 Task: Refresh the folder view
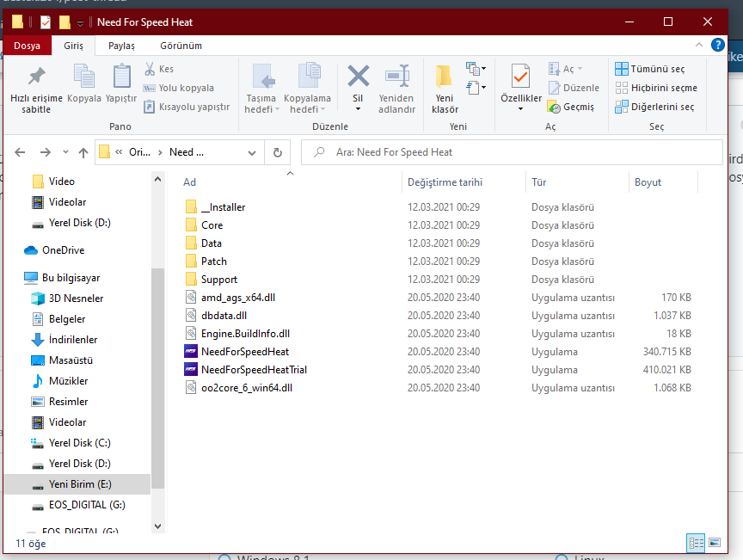[x=278, y=152]
